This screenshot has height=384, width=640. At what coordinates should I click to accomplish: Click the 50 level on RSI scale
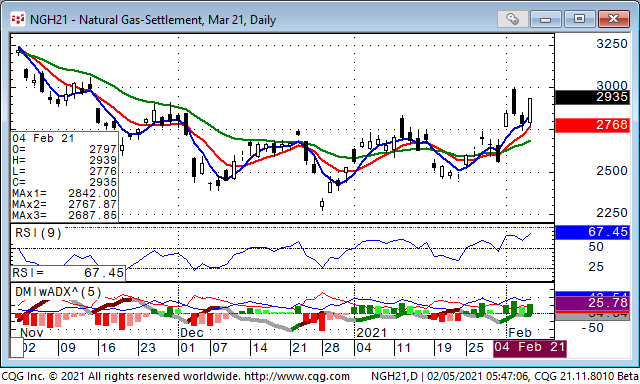click(x=596, y=247)
